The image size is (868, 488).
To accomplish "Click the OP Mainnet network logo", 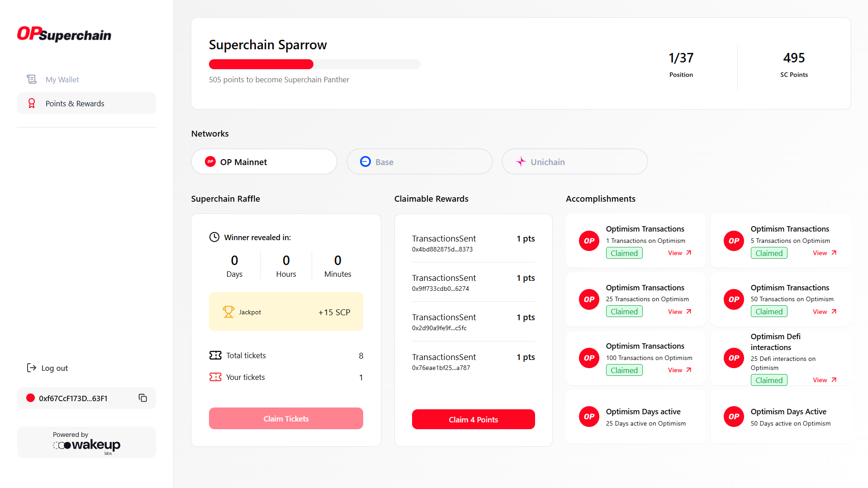I will [x=210, y=161].
